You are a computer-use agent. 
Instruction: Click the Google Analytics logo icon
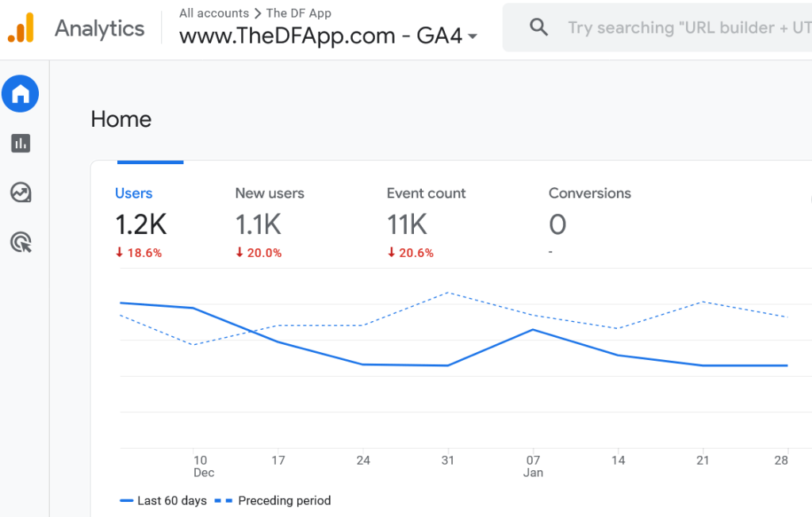tap(21, 28)
